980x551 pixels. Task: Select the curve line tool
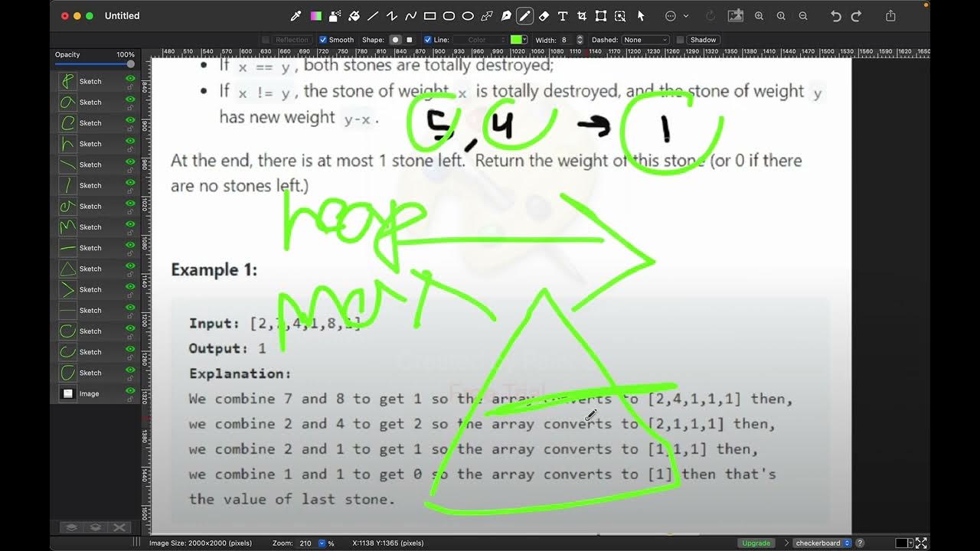click(x=411, y=16)
